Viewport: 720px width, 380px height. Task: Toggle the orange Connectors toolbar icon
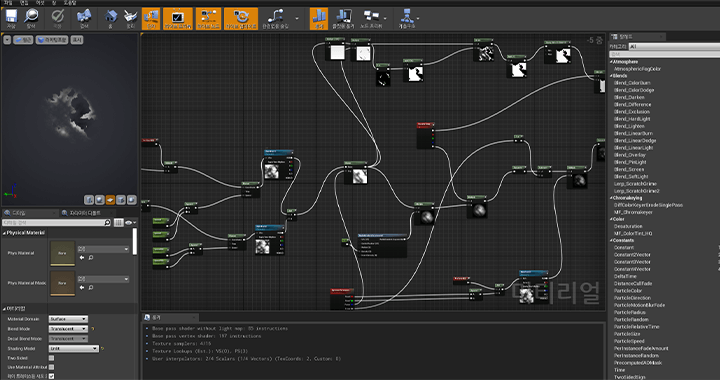(x=151, y=18)
